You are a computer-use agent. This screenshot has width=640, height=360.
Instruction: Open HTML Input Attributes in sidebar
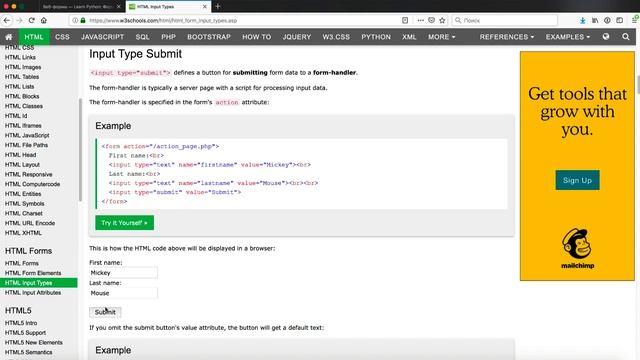click(x=33, y=293)
